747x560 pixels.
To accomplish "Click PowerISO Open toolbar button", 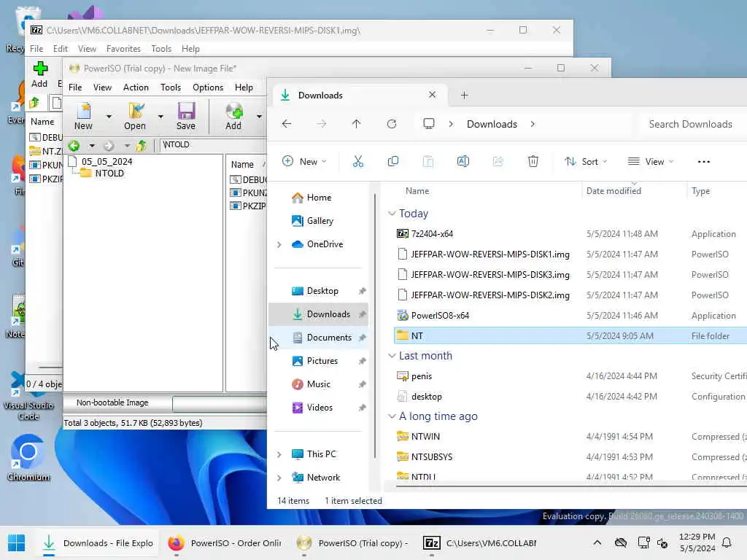I will [x=135, y=116].
